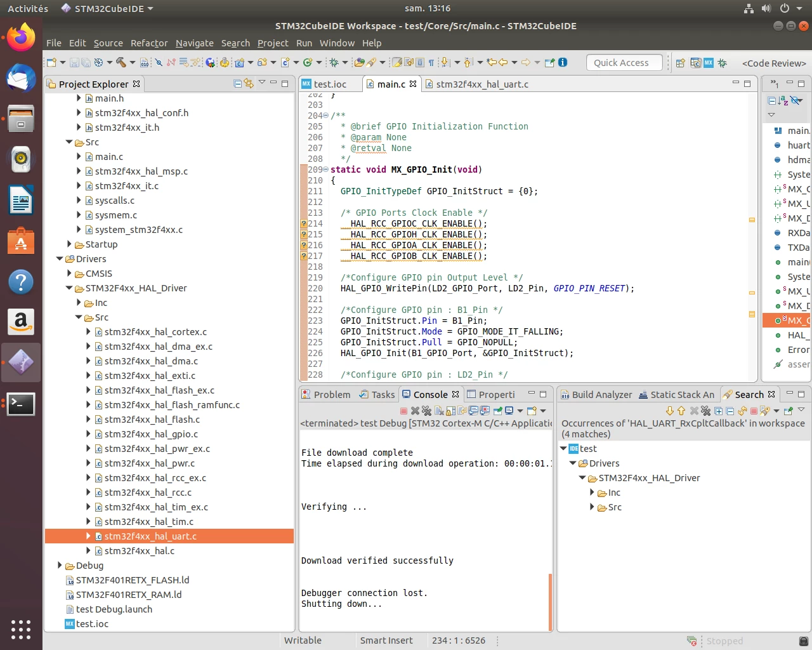This screenshot has height=650, width=812.
Task: Click the Open Element folder icon in the toolbar
Action: 359,62
